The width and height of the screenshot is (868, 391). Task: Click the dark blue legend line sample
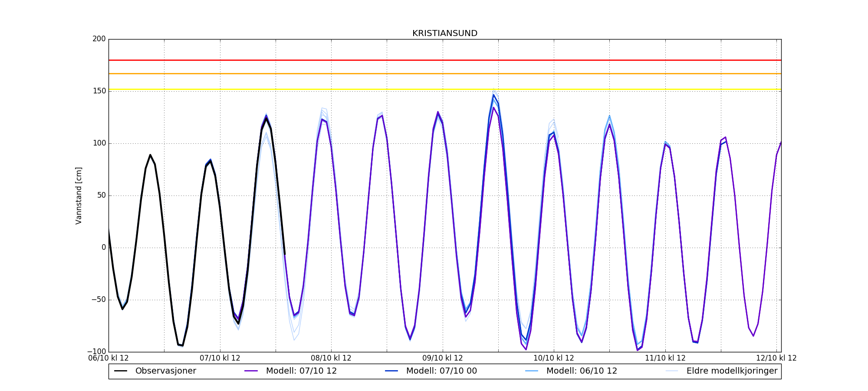click(391, 371)
